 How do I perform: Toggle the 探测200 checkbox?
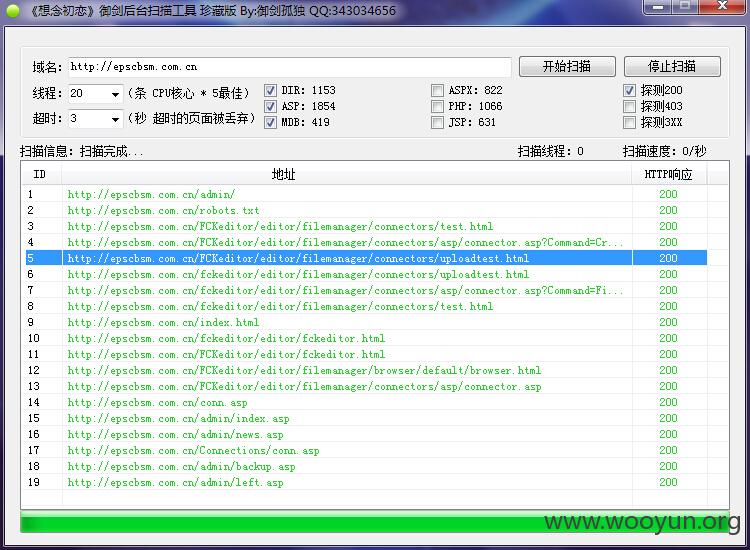point(629,90)
